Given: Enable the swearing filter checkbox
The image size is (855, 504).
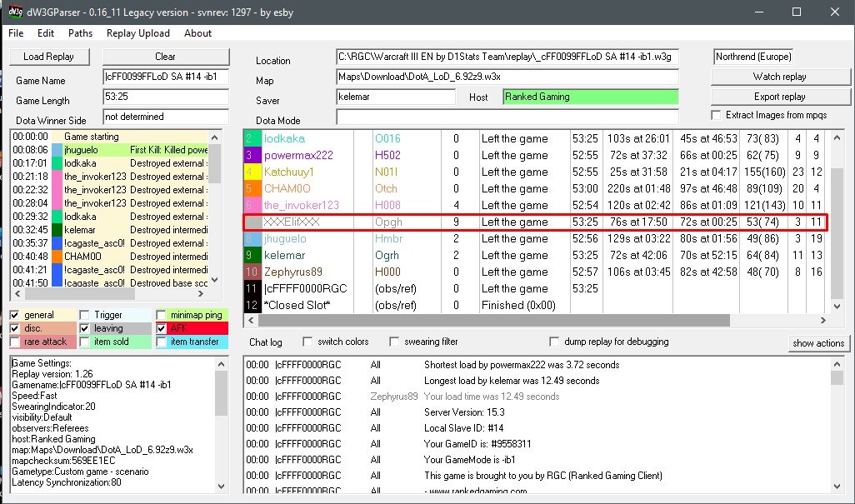Looking at the screenshot, I should click(394, 342).
